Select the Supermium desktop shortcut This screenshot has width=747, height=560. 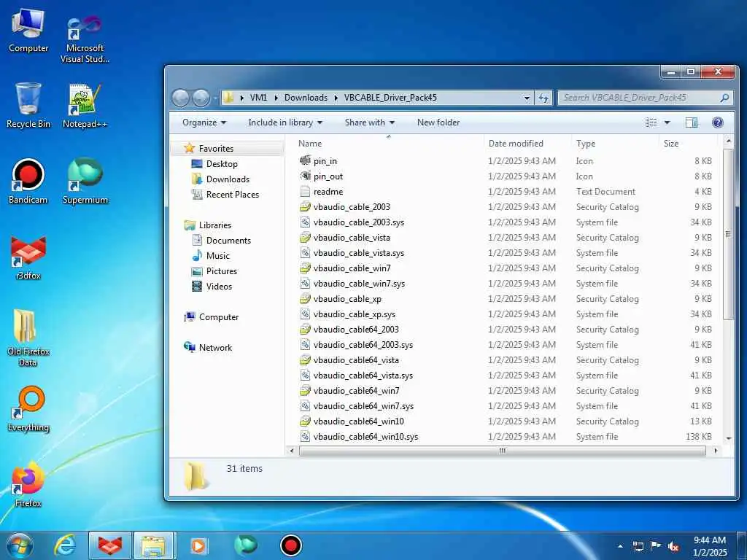pyautogui.click(x=85, y=182)
